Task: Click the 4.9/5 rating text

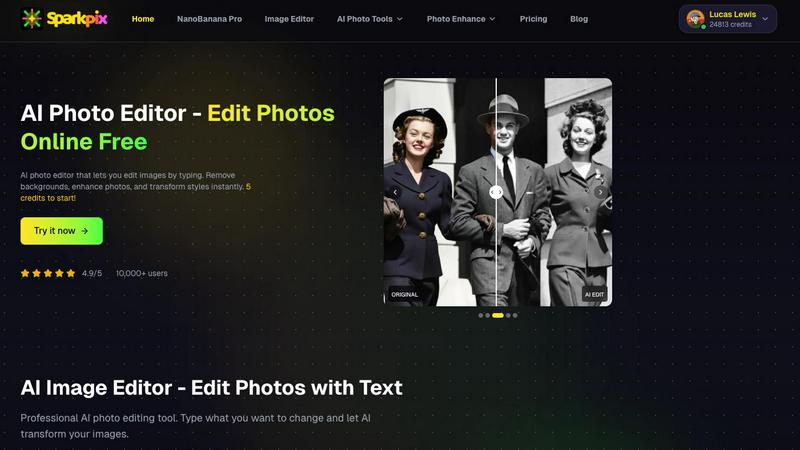Action: click(x=92, y=273)
